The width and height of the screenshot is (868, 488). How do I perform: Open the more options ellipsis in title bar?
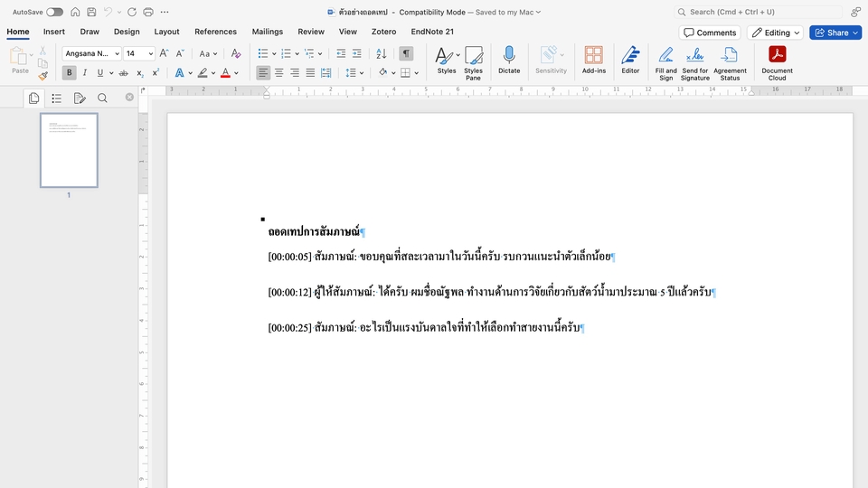click(x=165, y=12)
